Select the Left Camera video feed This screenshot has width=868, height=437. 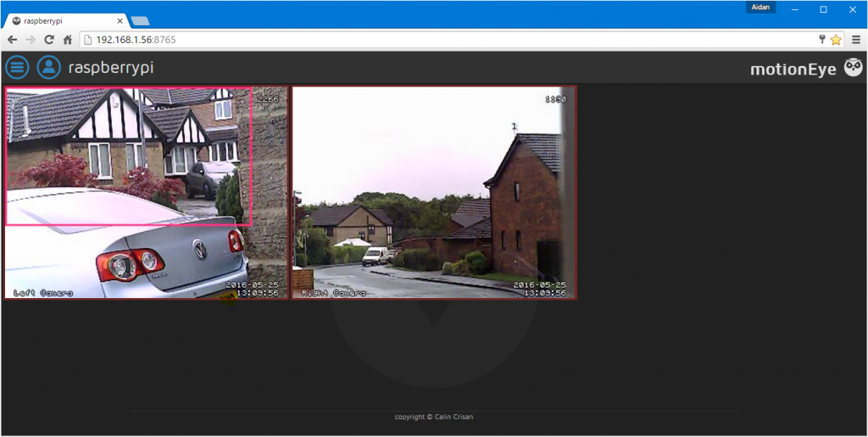tap(146, 192)
